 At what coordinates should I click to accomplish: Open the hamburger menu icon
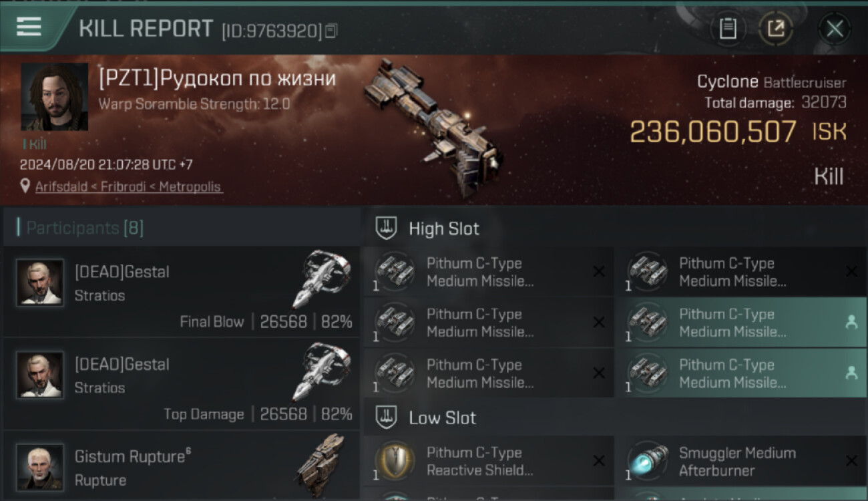click(x=29, y=27)
